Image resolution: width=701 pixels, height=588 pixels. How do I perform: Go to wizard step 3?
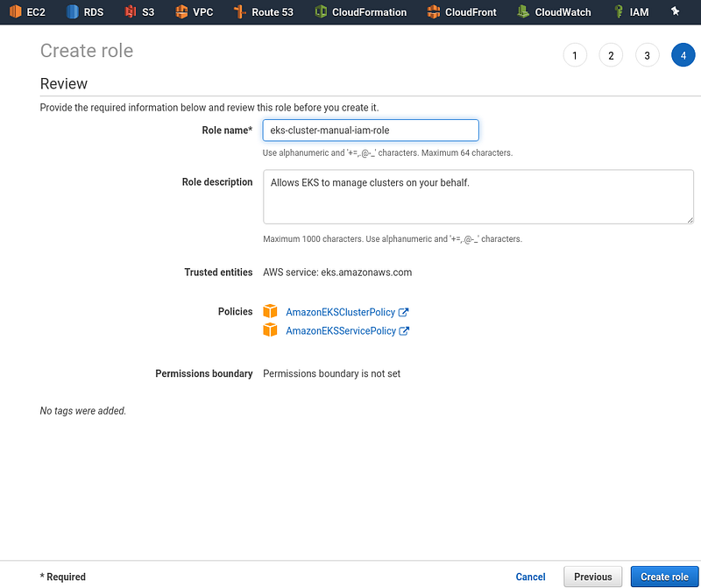pyautogui.click(x=648, y=55)
